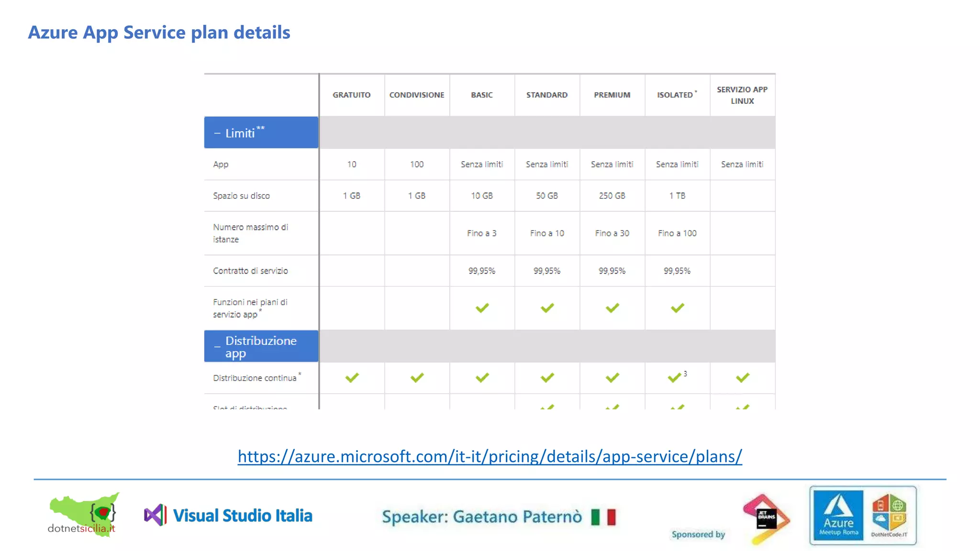980x551 pixels.
Task: Click the Contratto di servizio label
Action: 250,271
